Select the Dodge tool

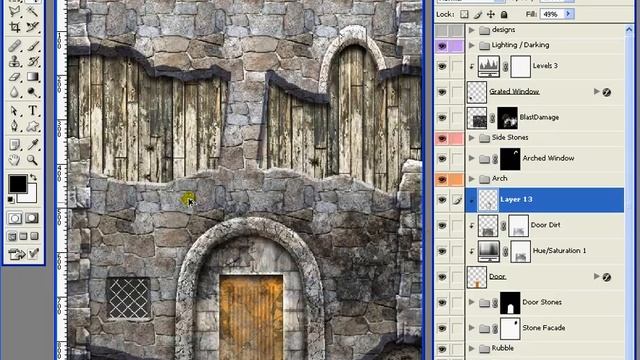[x=32, y=92]
